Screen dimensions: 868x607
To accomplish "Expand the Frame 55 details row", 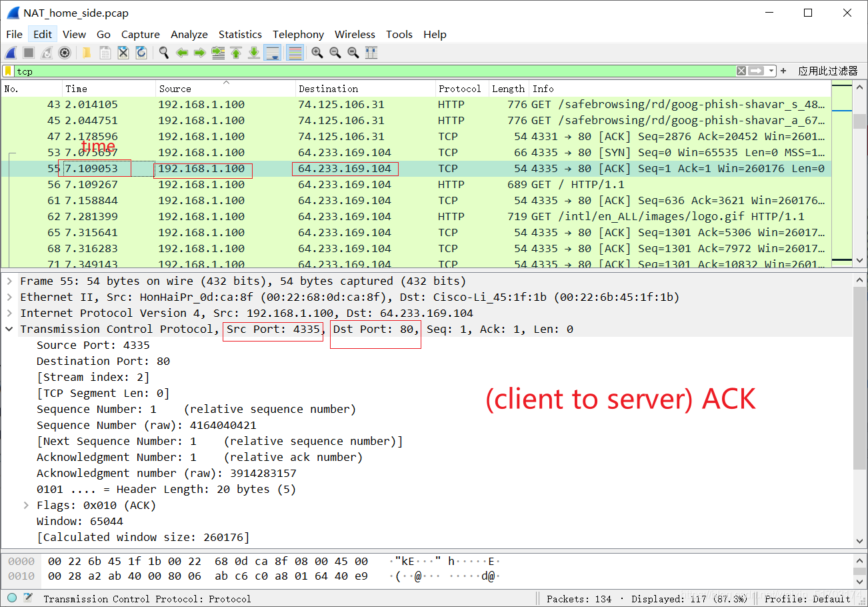I will pyautogui.click(x=9, y=281).
